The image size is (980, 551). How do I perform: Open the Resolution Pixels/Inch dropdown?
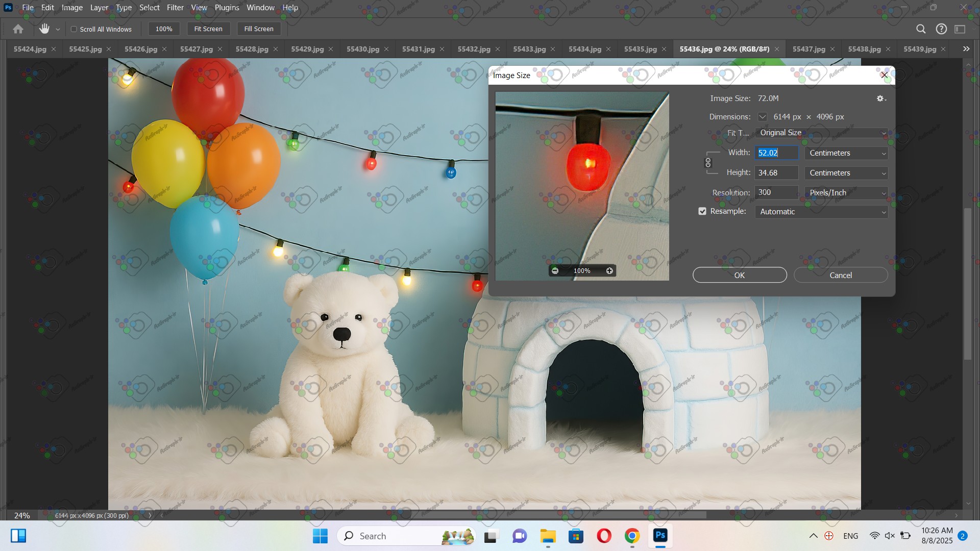pyautogui.click(x=846, y=193)
